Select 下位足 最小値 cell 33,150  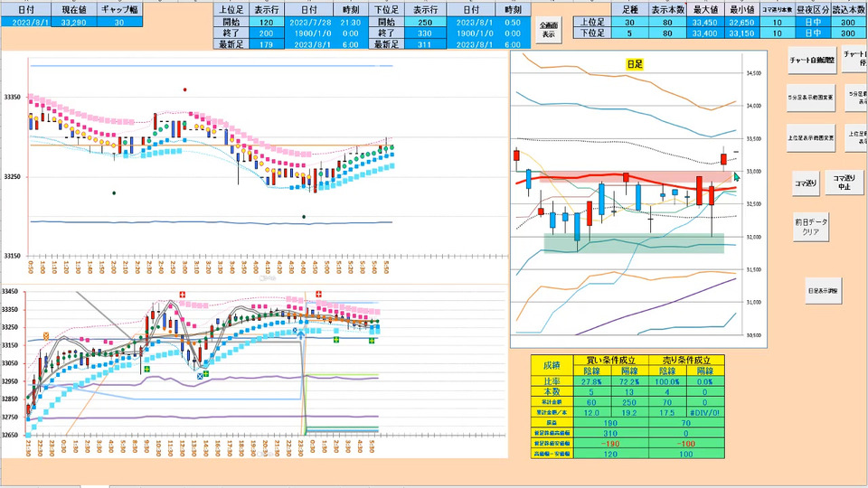[741, 33]
